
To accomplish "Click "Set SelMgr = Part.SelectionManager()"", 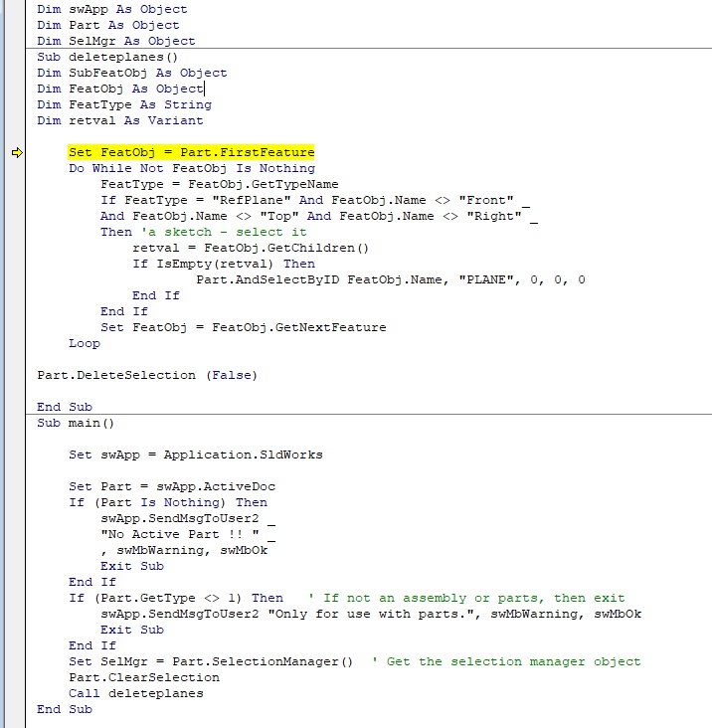I will click(211, 661).
